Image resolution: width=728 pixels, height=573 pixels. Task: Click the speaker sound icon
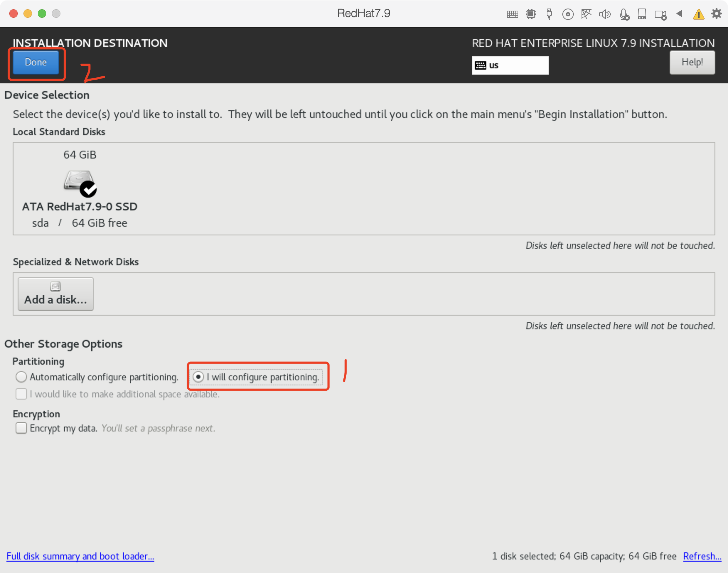[x=605, y=14]
